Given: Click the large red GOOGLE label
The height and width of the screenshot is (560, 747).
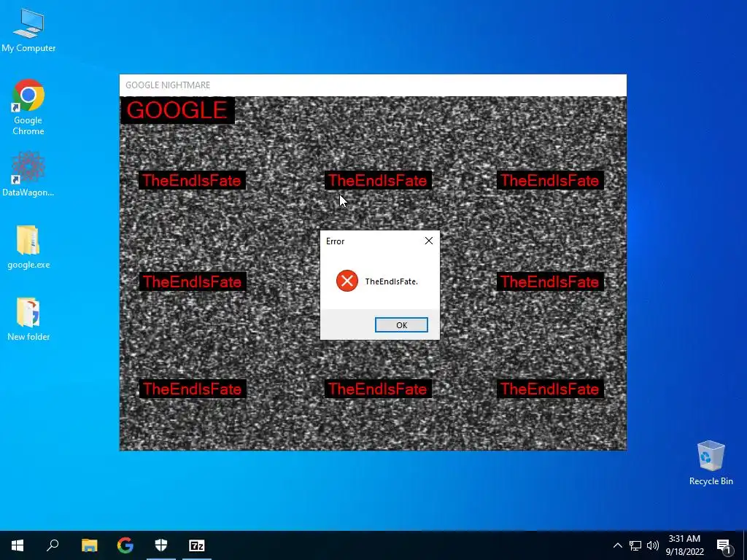Looking at the screenshot, I should (x=177, y=110).
